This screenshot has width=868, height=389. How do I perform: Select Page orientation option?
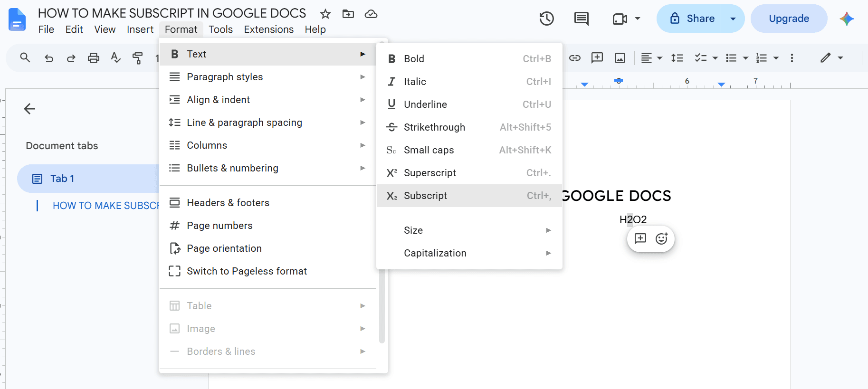(x=268, y=248)
